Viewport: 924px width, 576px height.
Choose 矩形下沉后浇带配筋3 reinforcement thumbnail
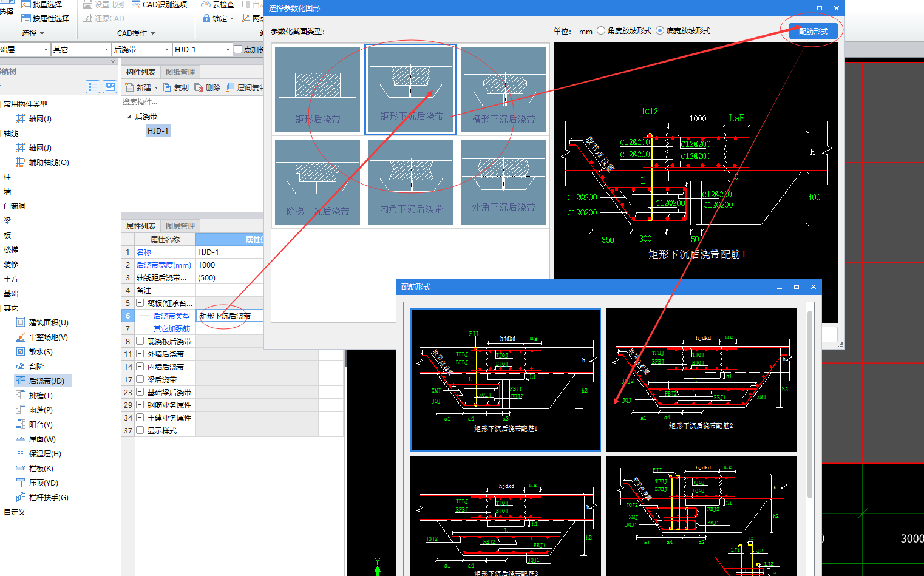(x=505, y=516)
